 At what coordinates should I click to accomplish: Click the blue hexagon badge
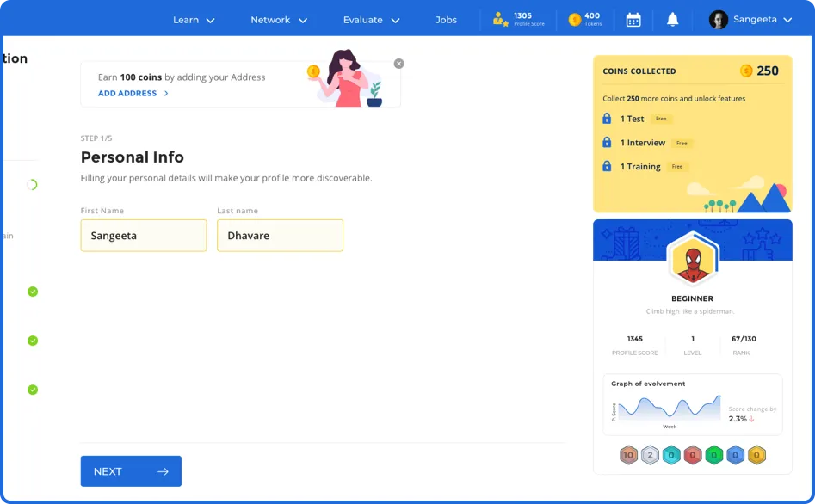(x=735, y=455)
